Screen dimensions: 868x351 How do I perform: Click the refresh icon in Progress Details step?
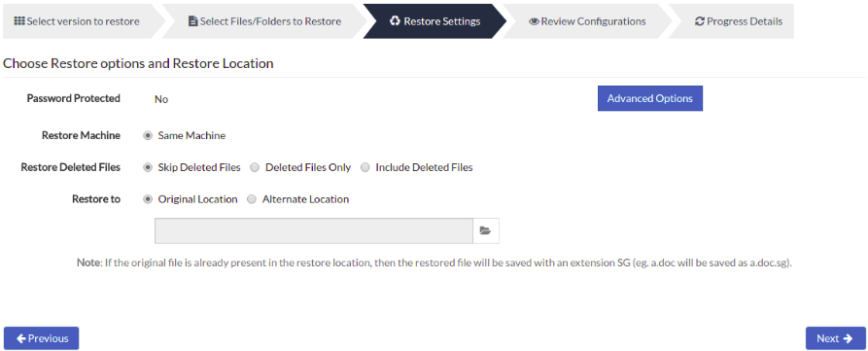(x=700, y=21)
